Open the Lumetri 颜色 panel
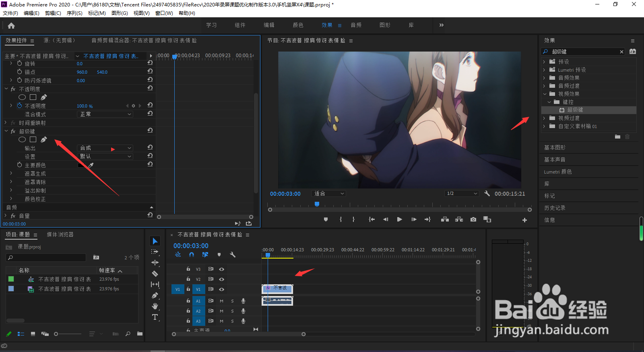The width and height of the screenshot is (644, 352). [x=557, y=172]
